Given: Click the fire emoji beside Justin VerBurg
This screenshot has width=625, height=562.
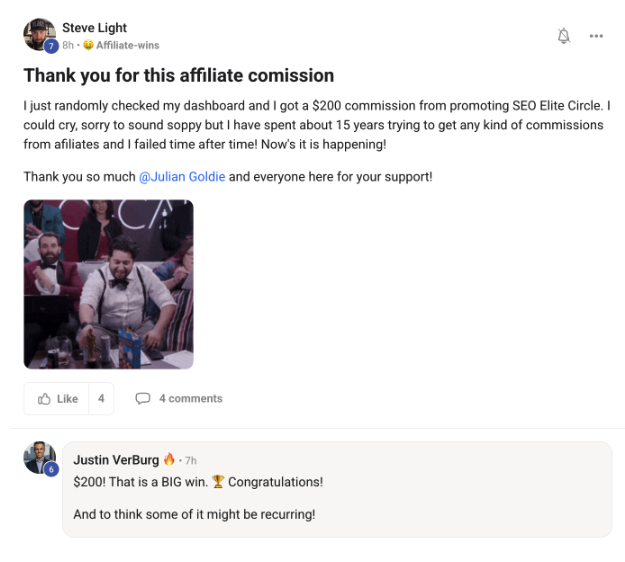Looking at the screenshot, I should pos(169,460).
